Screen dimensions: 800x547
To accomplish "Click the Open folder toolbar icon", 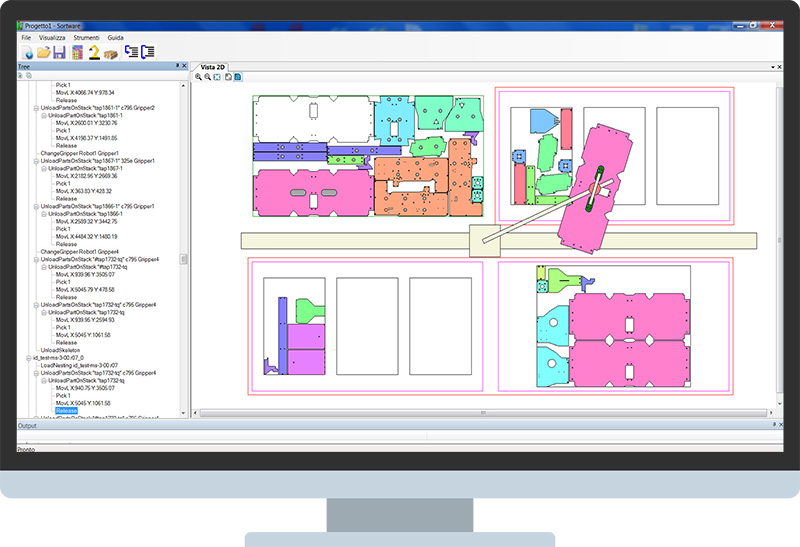I will click(x=44, y=52).
